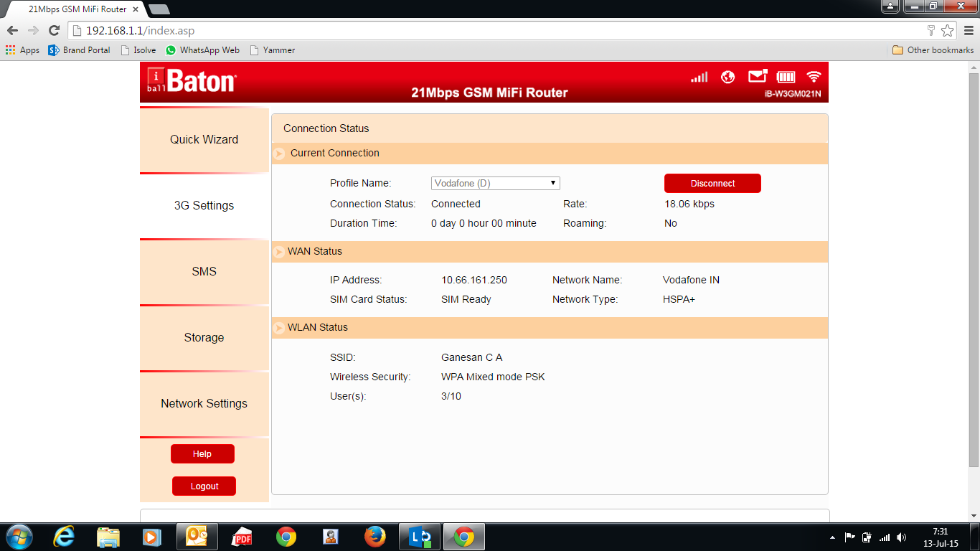Open the SMS envelope icon in header
This screenshot has width=980, height=551.
click(757, 76)
